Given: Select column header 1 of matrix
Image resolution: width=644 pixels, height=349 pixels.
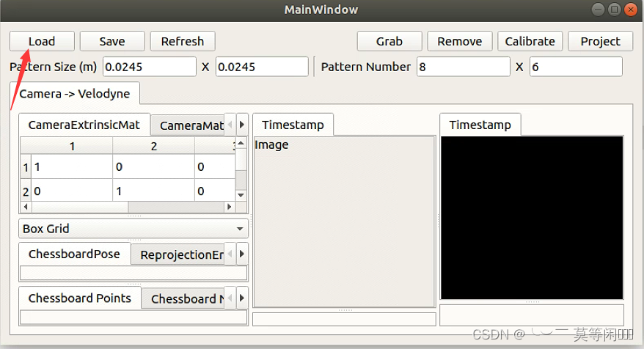Looking at the screenshot, I should [72, 146].
